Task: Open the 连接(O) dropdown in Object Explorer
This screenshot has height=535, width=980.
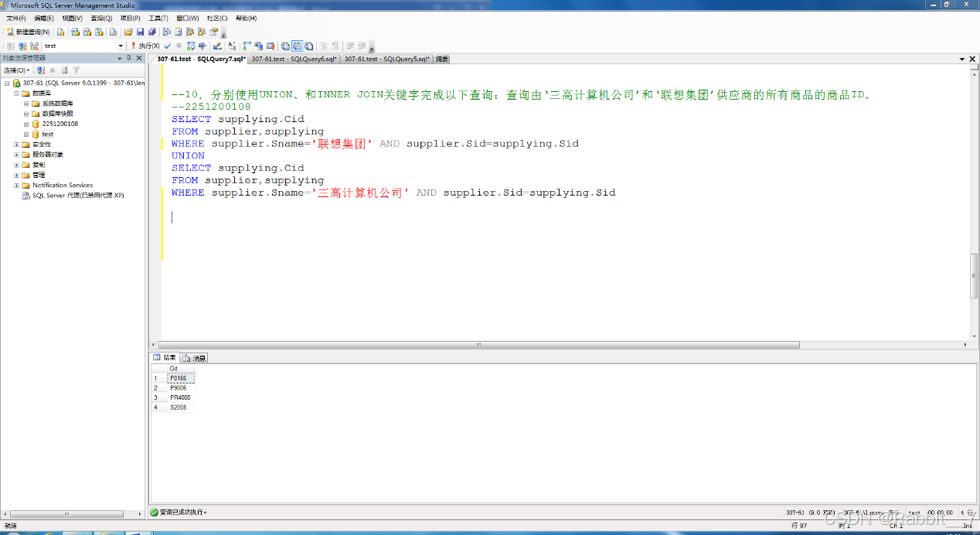Action: point(17,70)
